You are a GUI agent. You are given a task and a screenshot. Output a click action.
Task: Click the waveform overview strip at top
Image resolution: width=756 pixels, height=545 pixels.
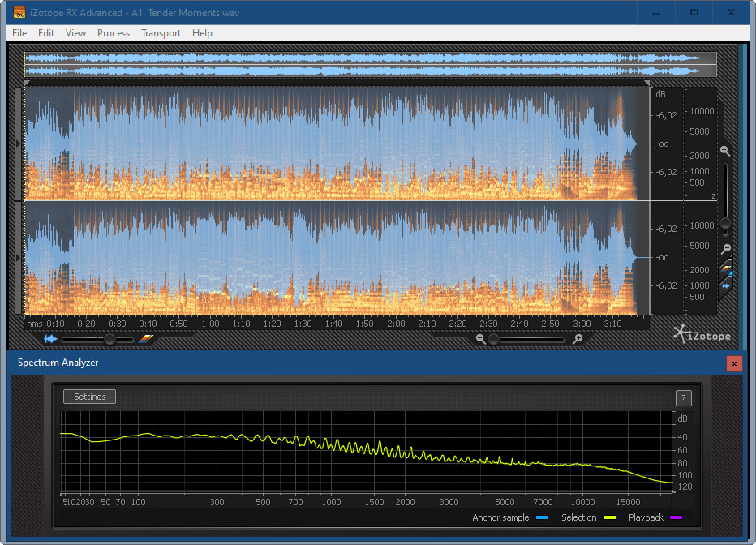[x=370, y=65]
